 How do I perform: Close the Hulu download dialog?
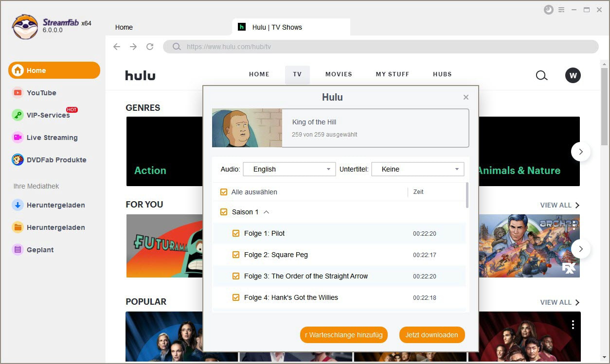466,97
